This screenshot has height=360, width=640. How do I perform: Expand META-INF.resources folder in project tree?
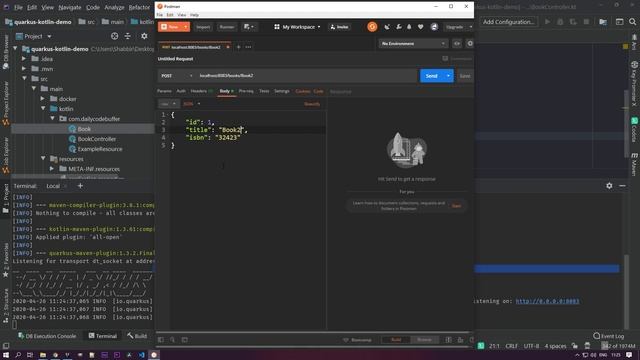(x=52, y=169)
